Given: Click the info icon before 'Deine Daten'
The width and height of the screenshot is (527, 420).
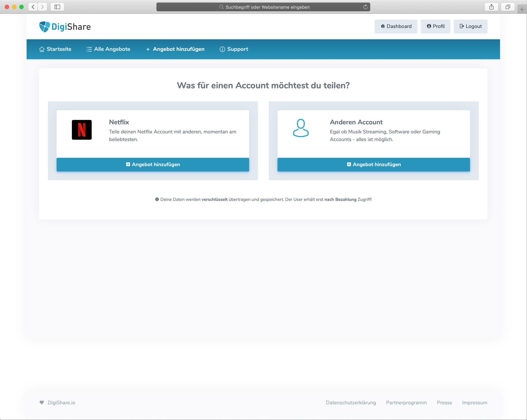Looking at the screenshot, I should 157,199.
